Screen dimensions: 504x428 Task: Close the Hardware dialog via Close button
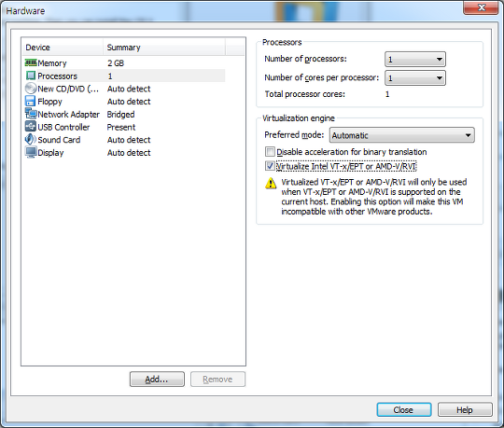point(404,409)
